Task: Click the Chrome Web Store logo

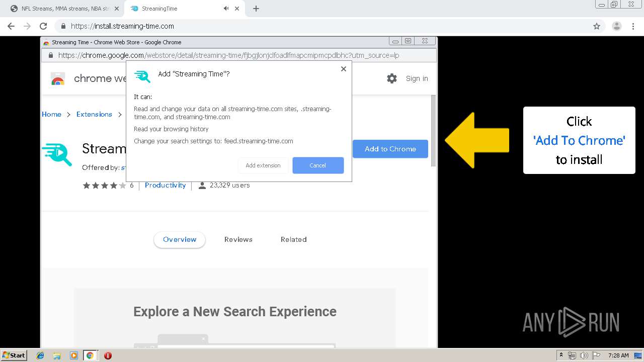Action: 58,79
